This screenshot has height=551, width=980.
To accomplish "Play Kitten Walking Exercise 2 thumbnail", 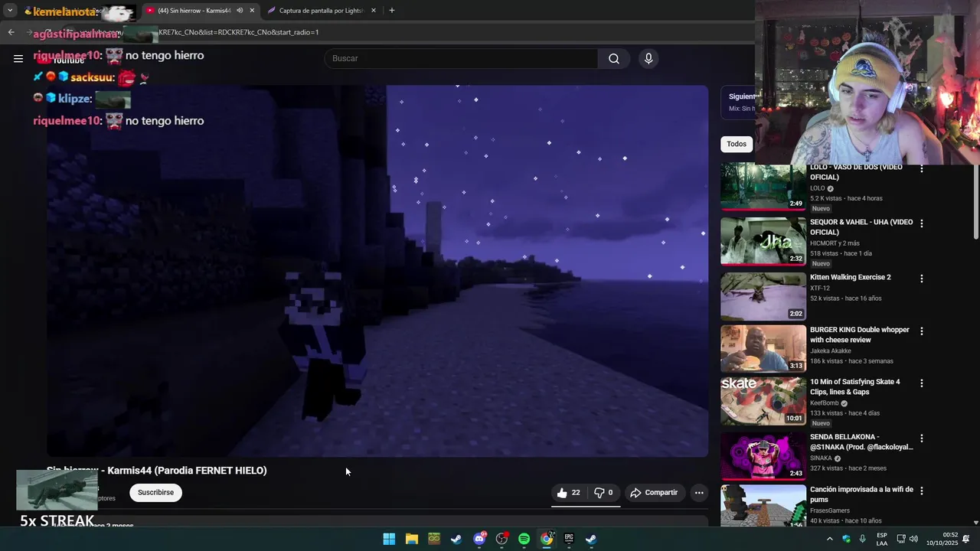I will (763, 297).
